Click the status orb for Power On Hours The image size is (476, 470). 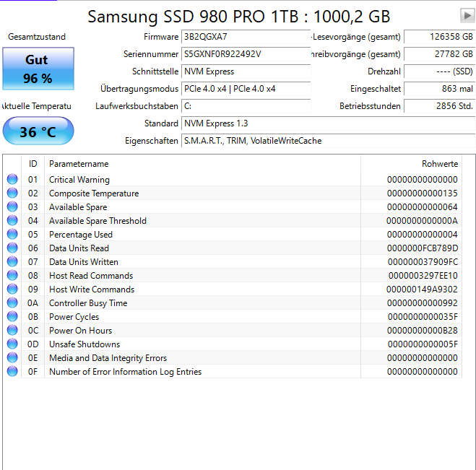[x=12, y=330]
